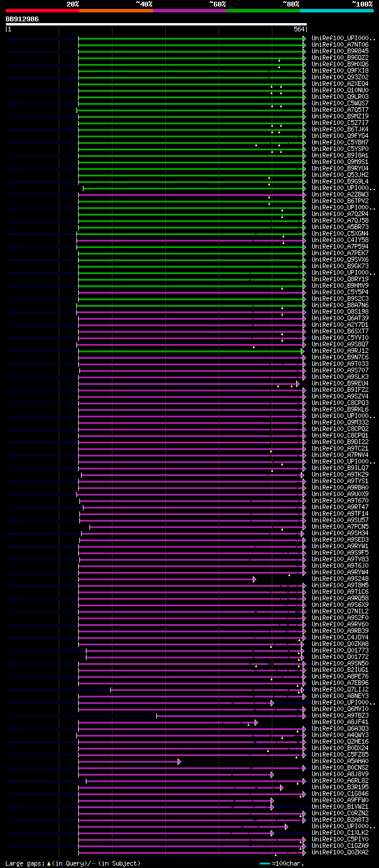
Task: Click the UniRef100_A2ZBW3 label
Action: click(339, 194)
